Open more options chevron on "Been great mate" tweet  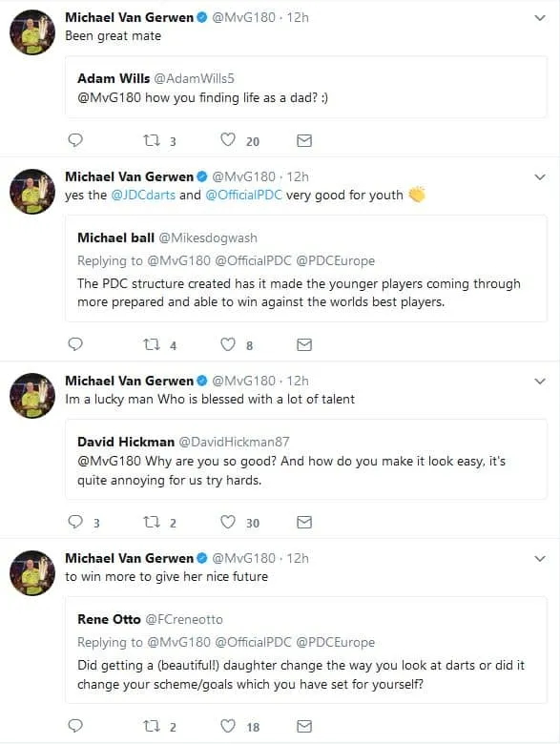(x=540, y=18)
